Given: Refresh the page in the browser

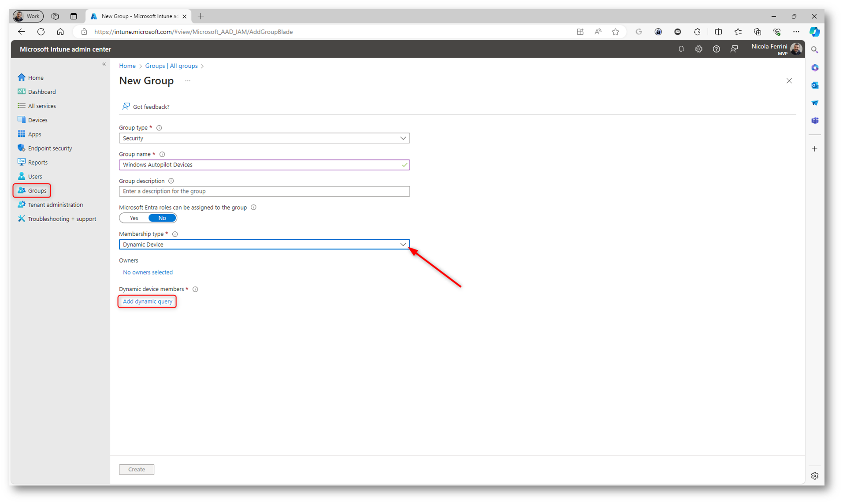Looking at the screenshot, I should pyautogui.click(x=41, y=32).
